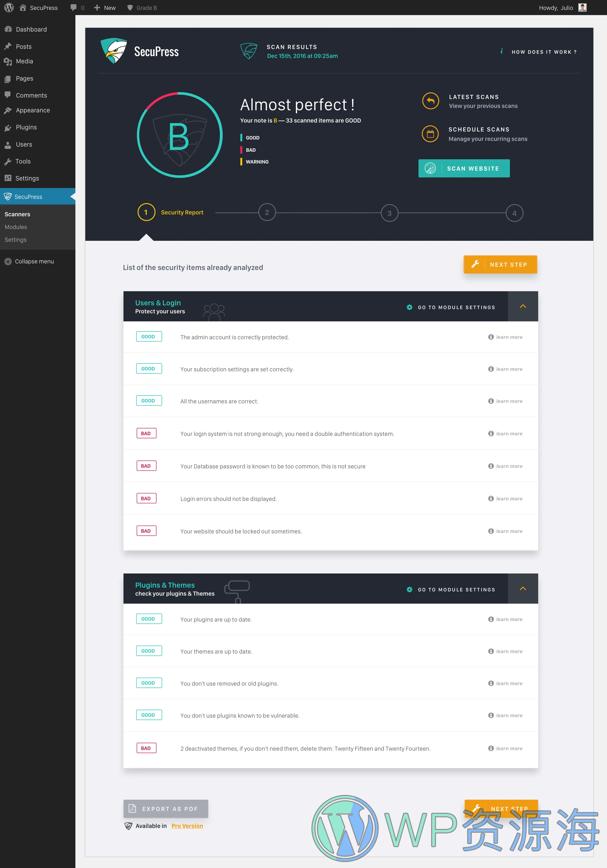Click the Settings sliders icon in the sidebar
The width and height of the screenshot is (607, 868).
pyautogui.click(x=8, y=178)
